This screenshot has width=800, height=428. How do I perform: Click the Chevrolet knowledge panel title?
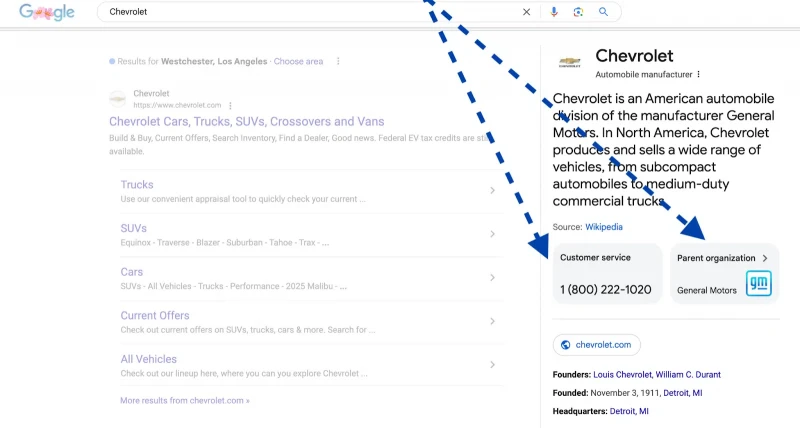[x=634, y=56]
